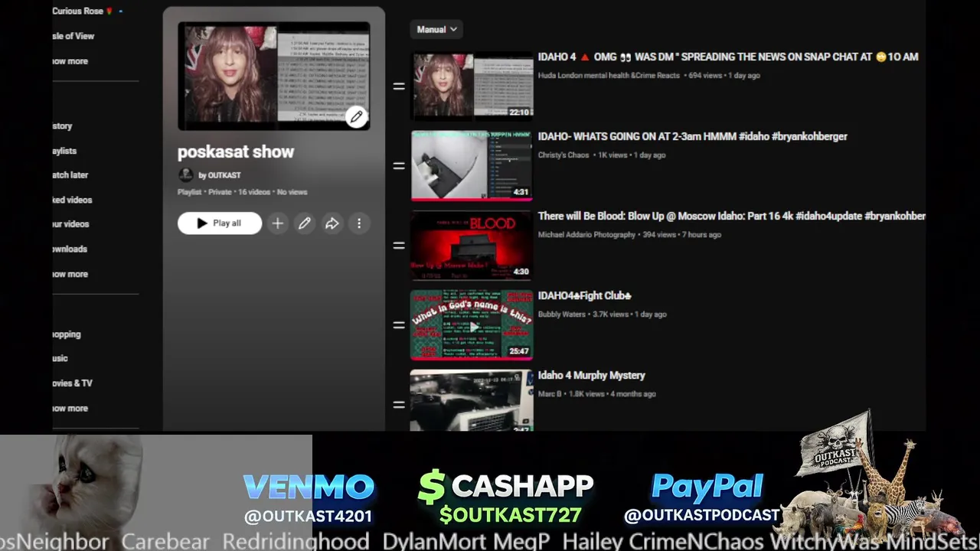Open the OUTKAST playlist owner link
Screen dimensions: 980x551
pyautogui.click(x=220, y=175)
